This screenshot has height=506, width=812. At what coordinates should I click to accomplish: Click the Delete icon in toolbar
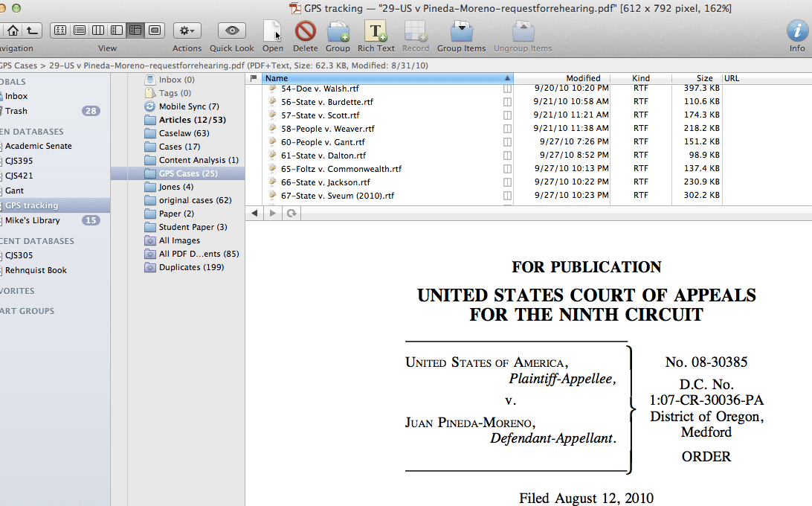[x=305, y=31]
